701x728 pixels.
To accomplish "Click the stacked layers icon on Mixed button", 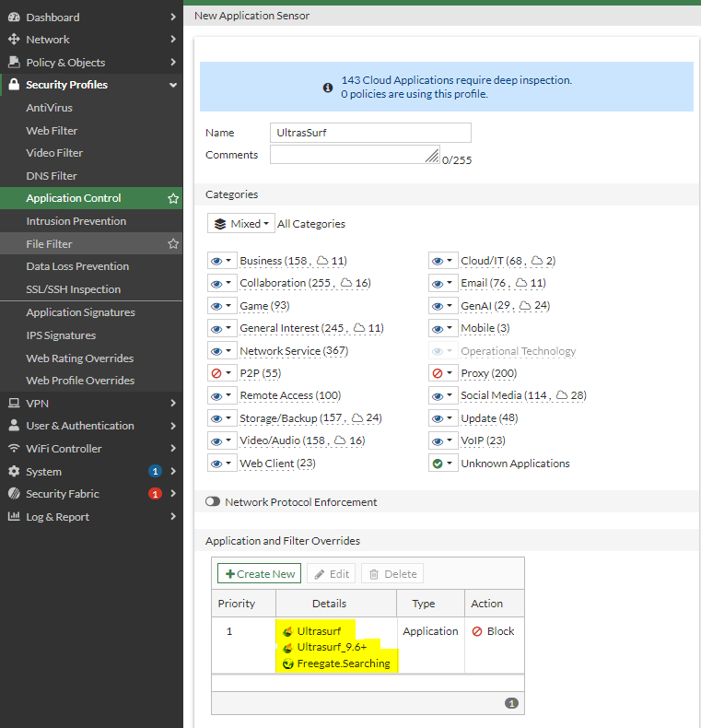I will click(x=220, y=224).
